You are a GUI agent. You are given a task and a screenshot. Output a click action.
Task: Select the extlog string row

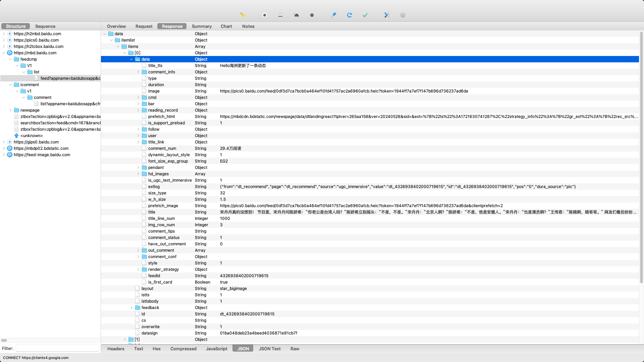(370, 186)
